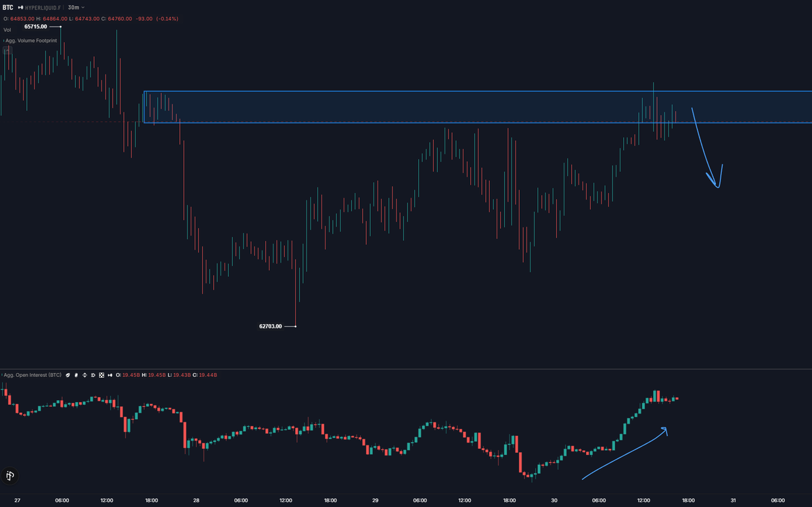Click the date label 27 on time axis
The width and height of the screenshot is (812, 507).
(17, 500)
